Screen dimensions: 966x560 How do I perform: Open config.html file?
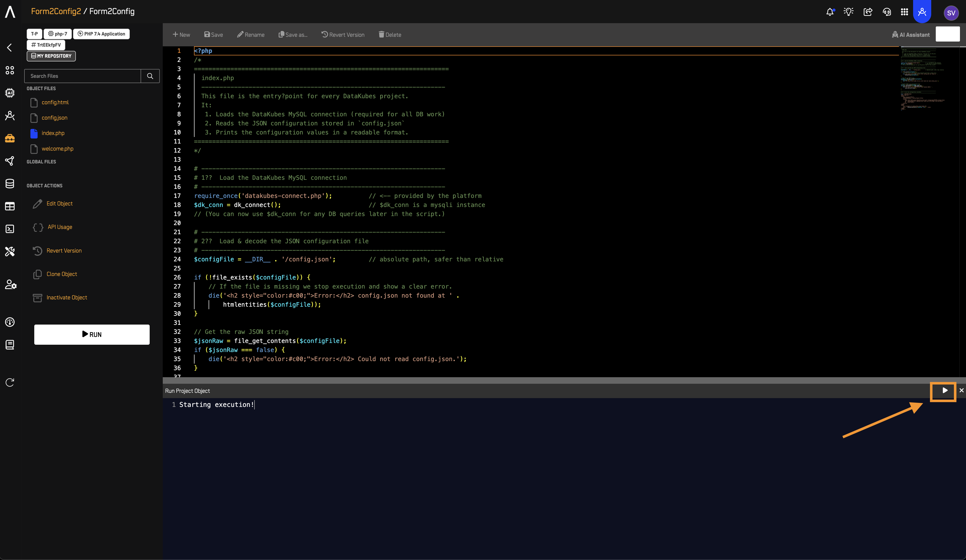[x=55, y=102]
